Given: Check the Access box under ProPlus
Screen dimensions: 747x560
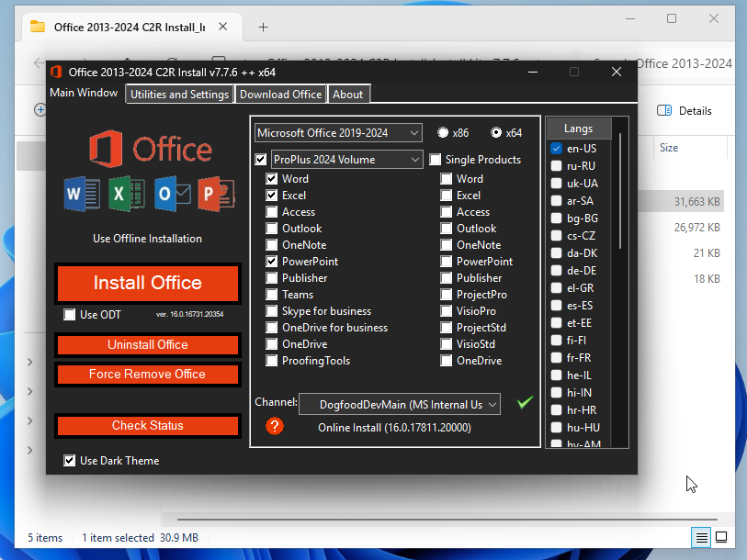Looking at the screenshot, I should (272, 212).
